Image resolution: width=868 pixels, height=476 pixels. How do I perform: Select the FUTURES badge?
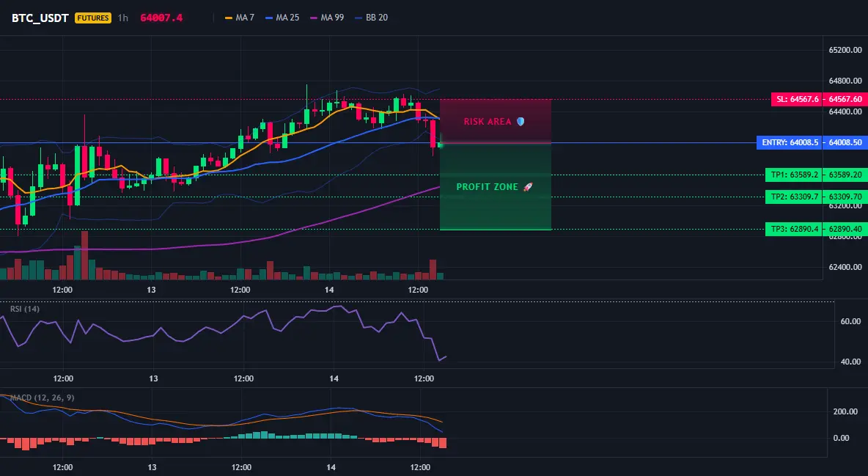pyautogui.click(x=93, y=18)
